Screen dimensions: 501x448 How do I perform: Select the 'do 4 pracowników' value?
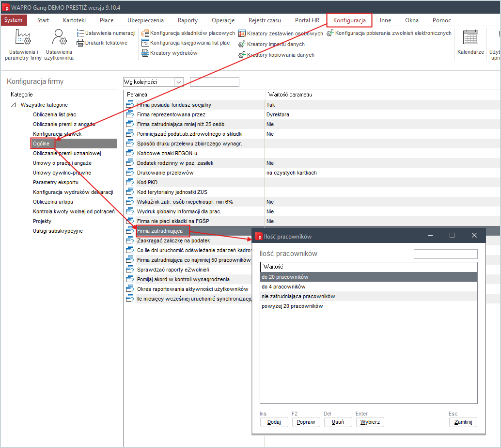[x=369, y=287]
